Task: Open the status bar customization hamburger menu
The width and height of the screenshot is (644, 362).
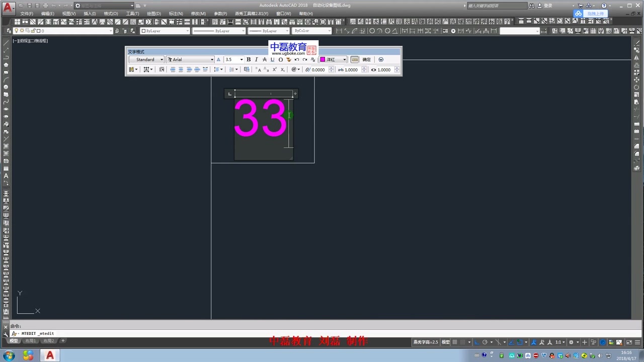Action: tap(637, 342)
